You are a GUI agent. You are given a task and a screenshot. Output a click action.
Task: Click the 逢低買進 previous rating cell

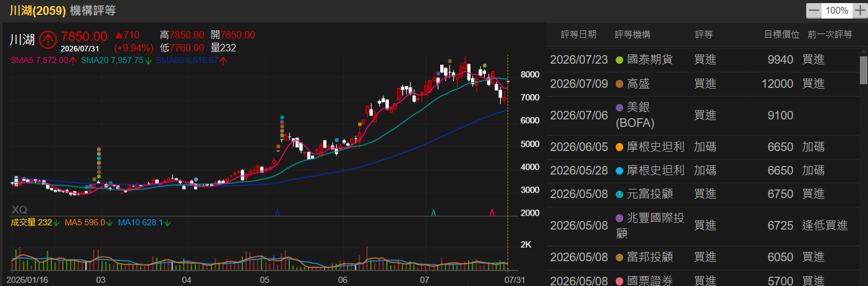tap(825, 225)
